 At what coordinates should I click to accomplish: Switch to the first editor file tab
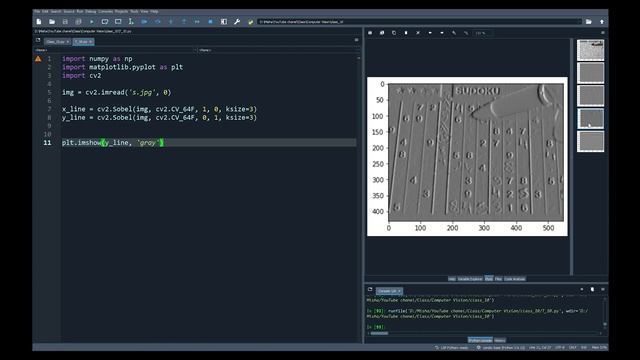[x=58, y=42]
